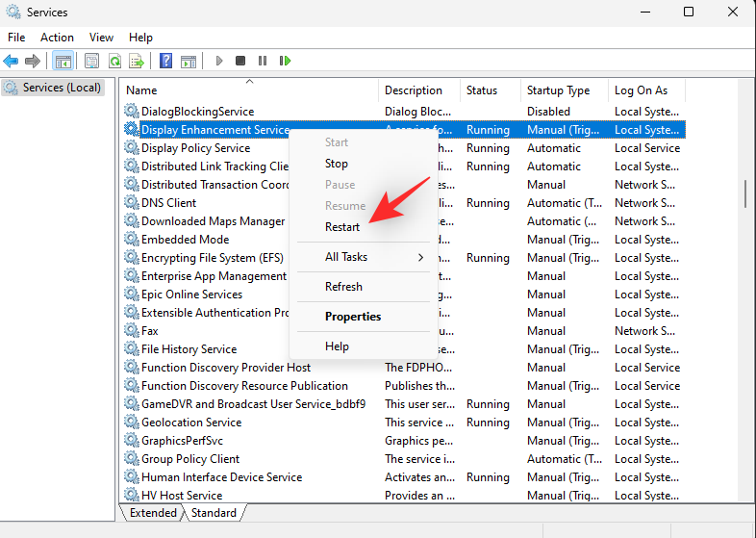Switch to the Extended tab
The height and width of the screenshot is (538, 756).
coord(153,513)
